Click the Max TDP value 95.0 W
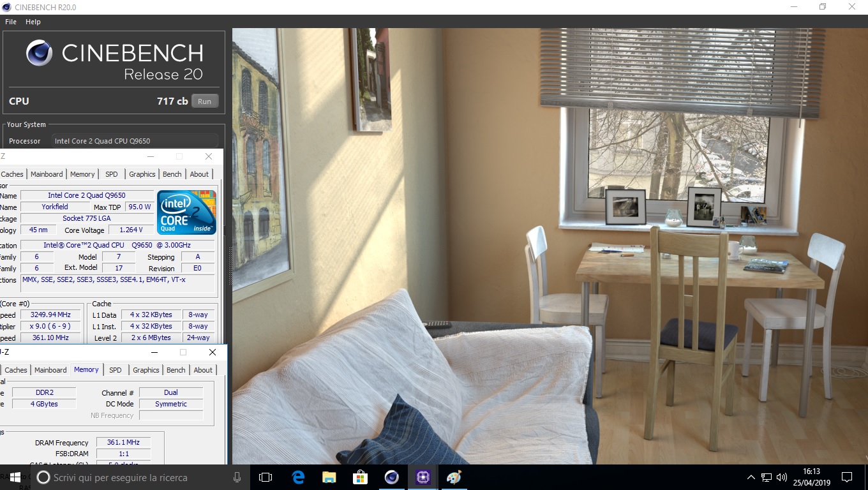The width and height of the screenshot is (868, 490). click(140, 207)
